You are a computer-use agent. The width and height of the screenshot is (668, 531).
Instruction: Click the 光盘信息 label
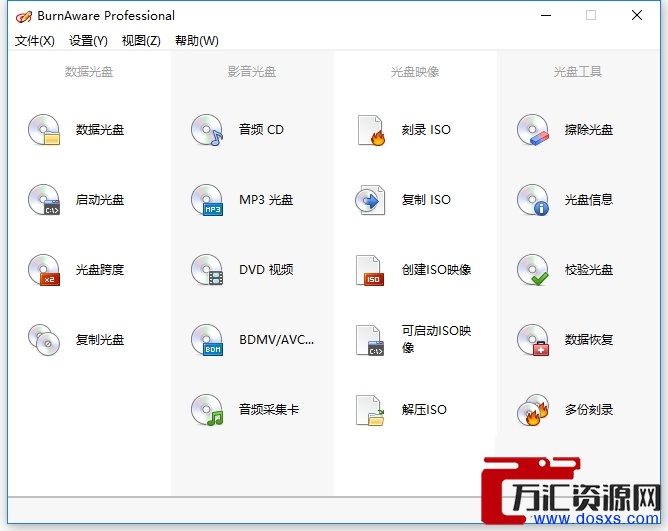(589, 199)
